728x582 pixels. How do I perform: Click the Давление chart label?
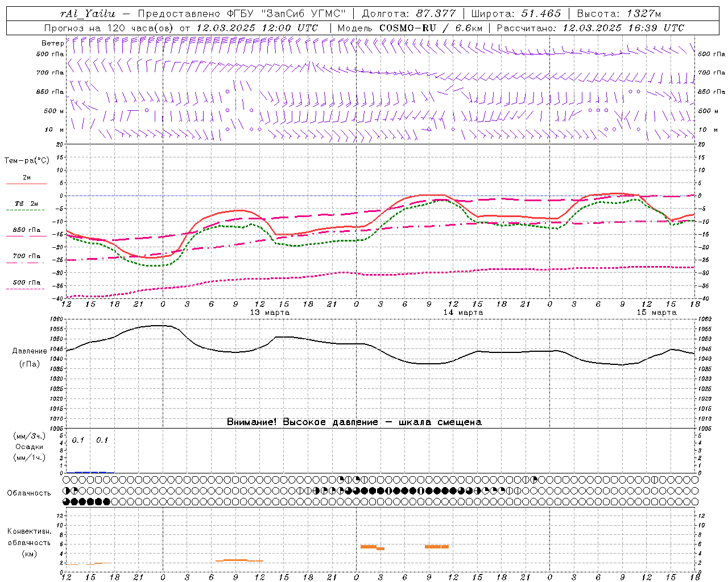pyautogui.click(x=30, y=351)
